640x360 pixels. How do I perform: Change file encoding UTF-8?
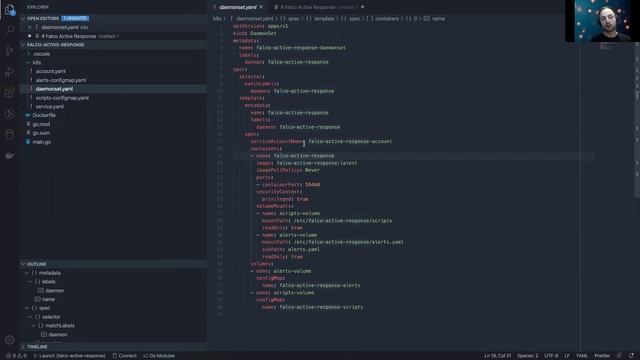point(551,356)
